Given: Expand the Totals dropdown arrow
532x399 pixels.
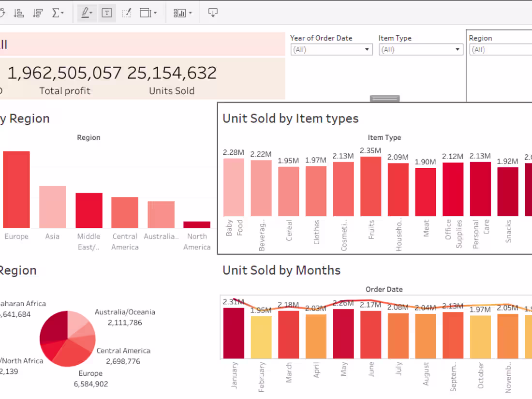Looking at the screenshot, I should pyautogui.click(x=62, y=13).
